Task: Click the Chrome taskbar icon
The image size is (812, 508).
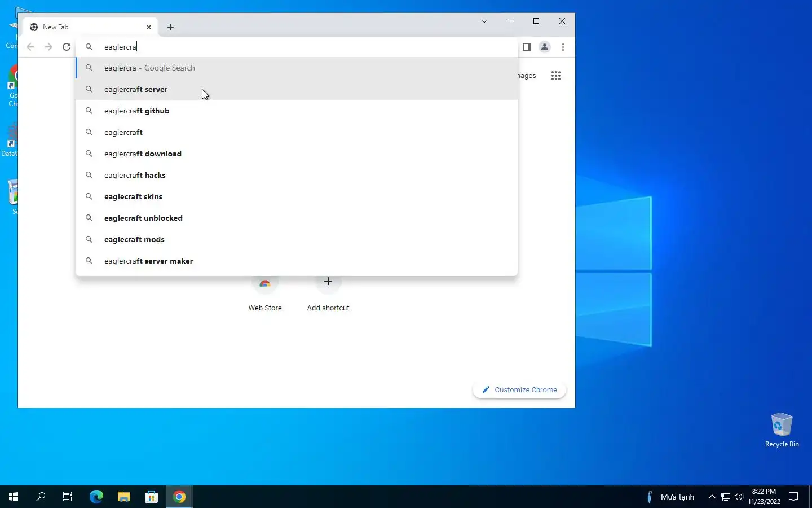Action: [x=179, y=497]
